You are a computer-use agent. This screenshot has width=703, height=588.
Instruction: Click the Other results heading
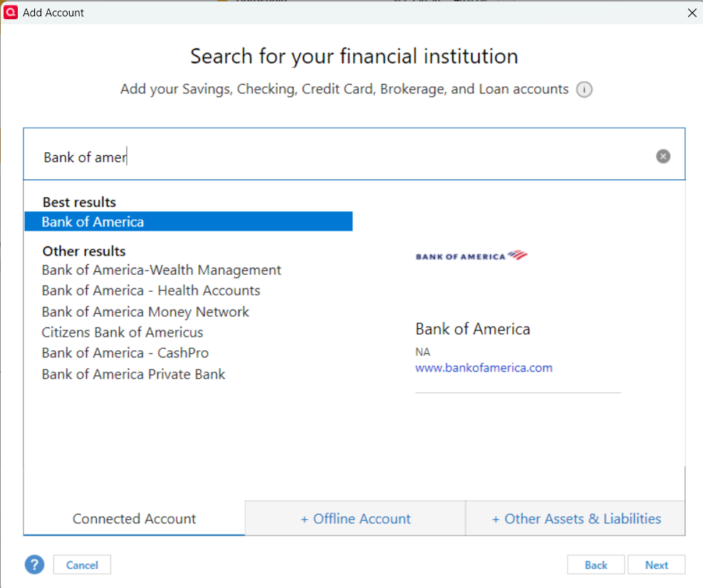click(x=84, y=251)
